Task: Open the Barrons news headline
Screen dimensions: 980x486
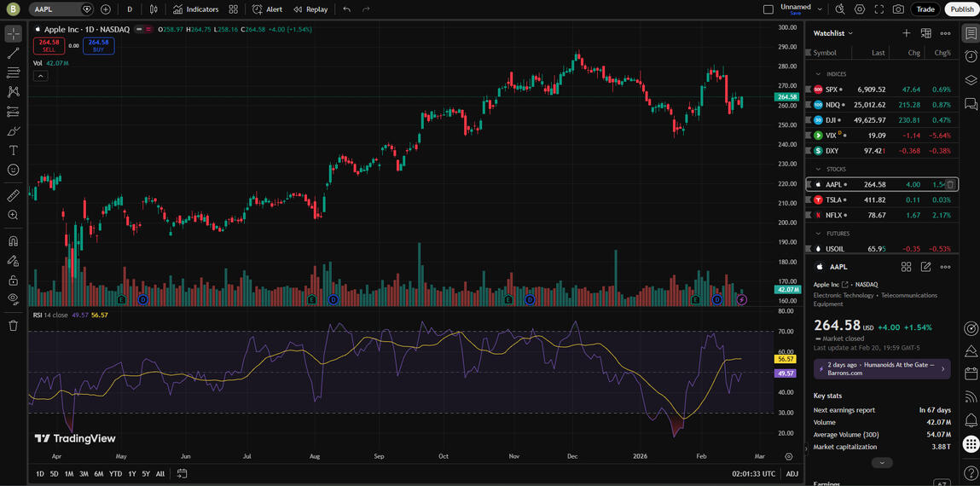Action: pos(882,368)
